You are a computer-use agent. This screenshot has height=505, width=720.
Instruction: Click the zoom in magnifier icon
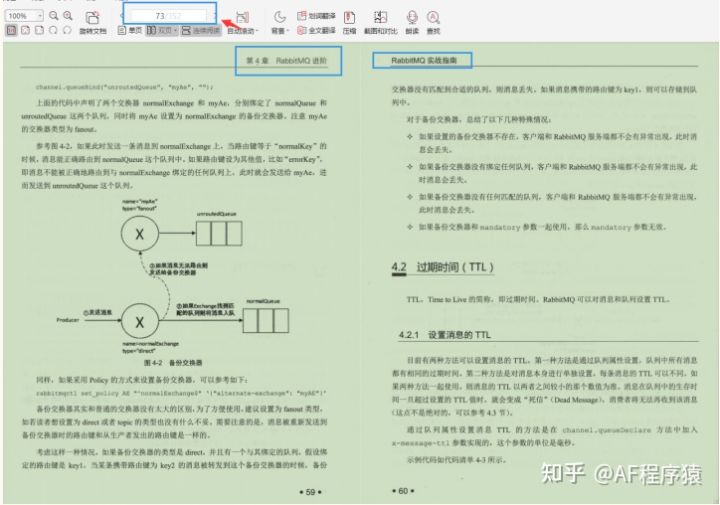pyautogui.click(x=68, y=16)
